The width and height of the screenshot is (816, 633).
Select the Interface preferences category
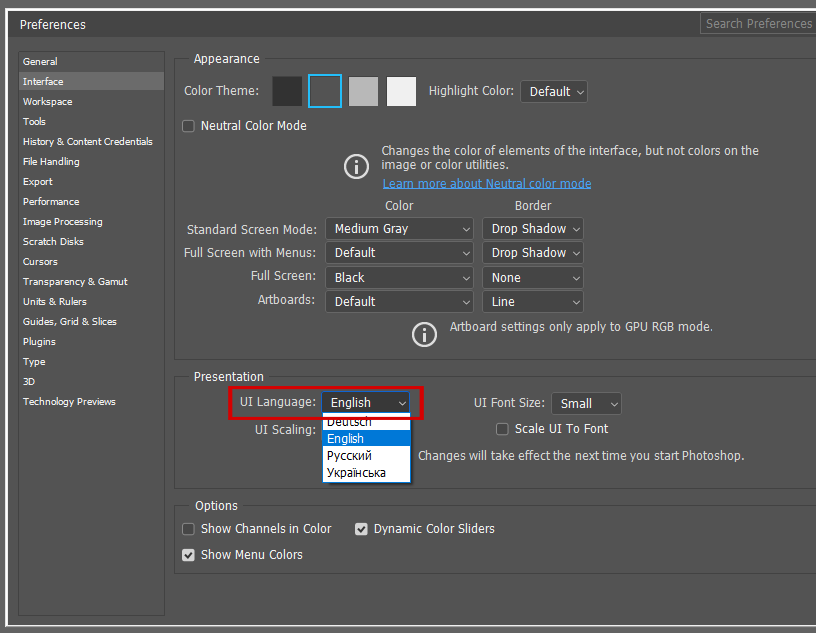pyautogui.click(x=92, y=81)
